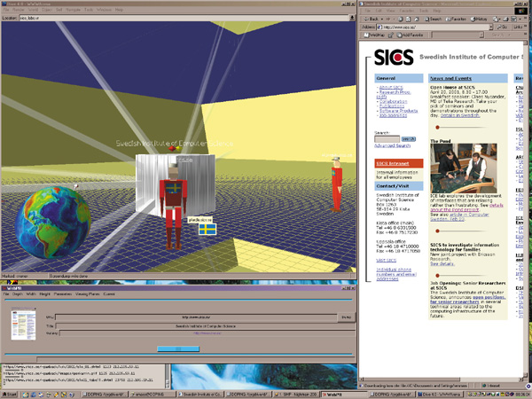Open the Publications link under General

[393, 106]
